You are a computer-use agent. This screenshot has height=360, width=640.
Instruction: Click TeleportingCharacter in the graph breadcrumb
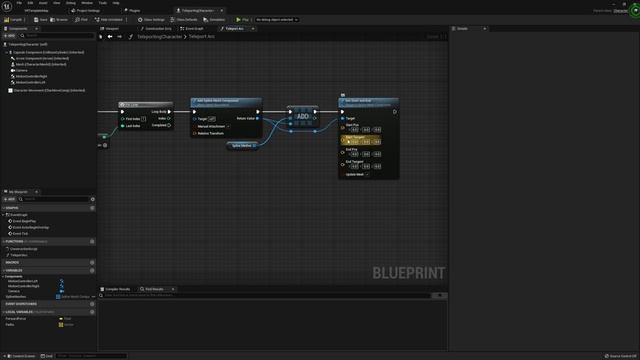(160, 37)
